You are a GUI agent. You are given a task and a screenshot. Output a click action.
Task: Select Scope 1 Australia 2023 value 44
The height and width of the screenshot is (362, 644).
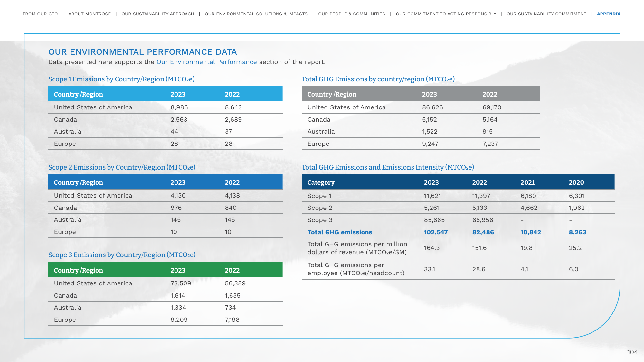click(x=174, y=132)
